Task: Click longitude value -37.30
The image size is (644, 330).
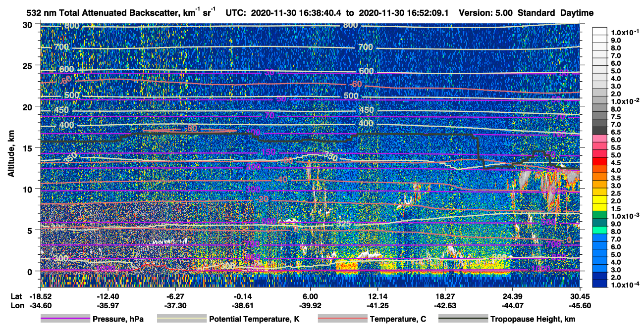Action: click(x=175, y=306)
